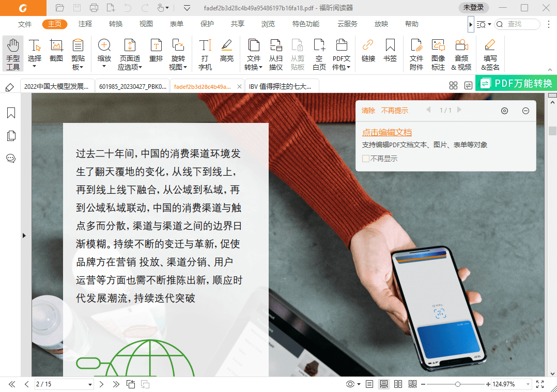This screenshot has height=392, width=557.
Task: Select the Hand tool (手型工具)
Action: pos(13,54)
